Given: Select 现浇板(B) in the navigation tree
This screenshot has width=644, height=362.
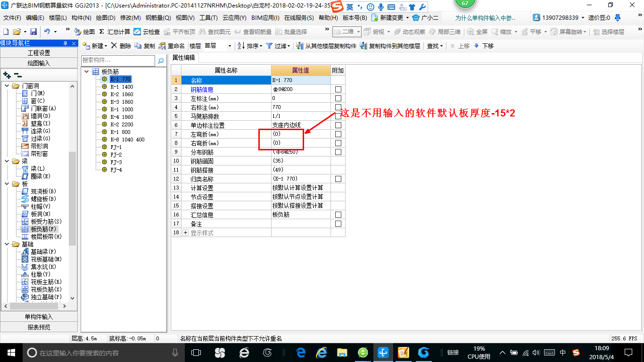Looking at the screenshot, I should click(39, 191).
